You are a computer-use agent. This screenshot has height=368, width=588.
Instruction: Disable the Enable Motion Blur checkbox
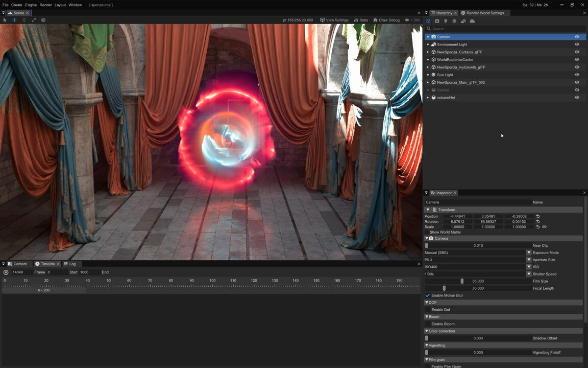click(428, 295)
